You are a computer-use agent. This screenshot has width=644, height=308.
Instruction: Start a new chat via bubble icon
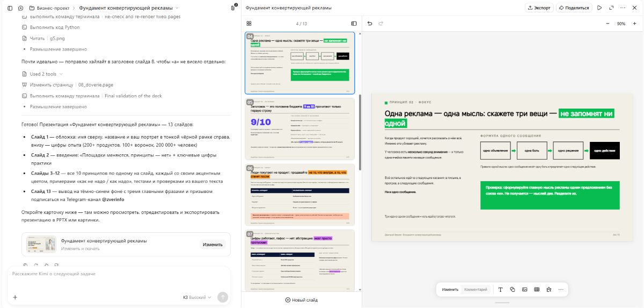tap(20, 8)
